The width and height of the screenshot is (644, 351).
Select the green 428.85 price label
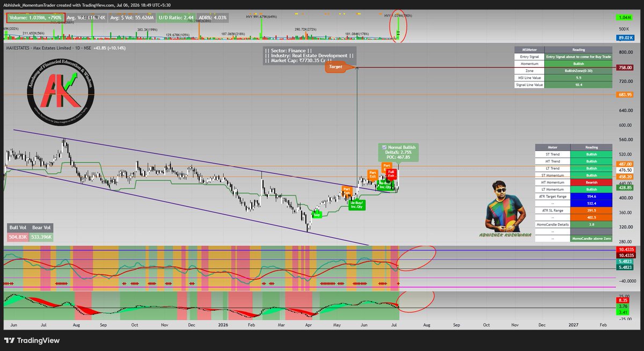pyautogui.click(x=625, y=187)
